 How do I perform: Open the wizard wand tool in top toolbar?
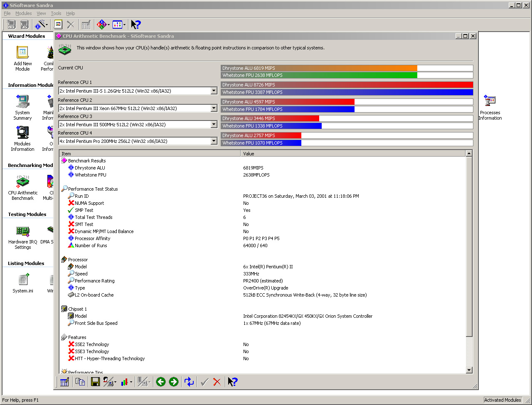point(41,25)
